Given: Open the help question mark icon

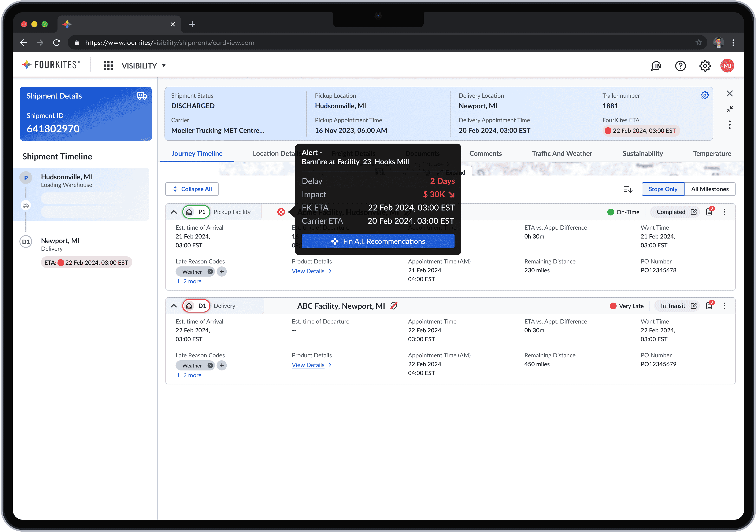Looking at the screenshot, I should coord(680,66).
